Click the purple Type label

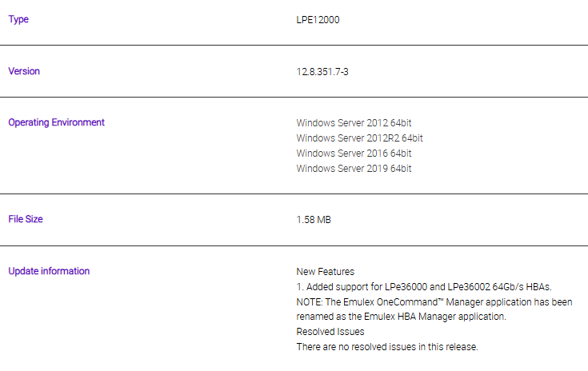(x=18, y=19)
